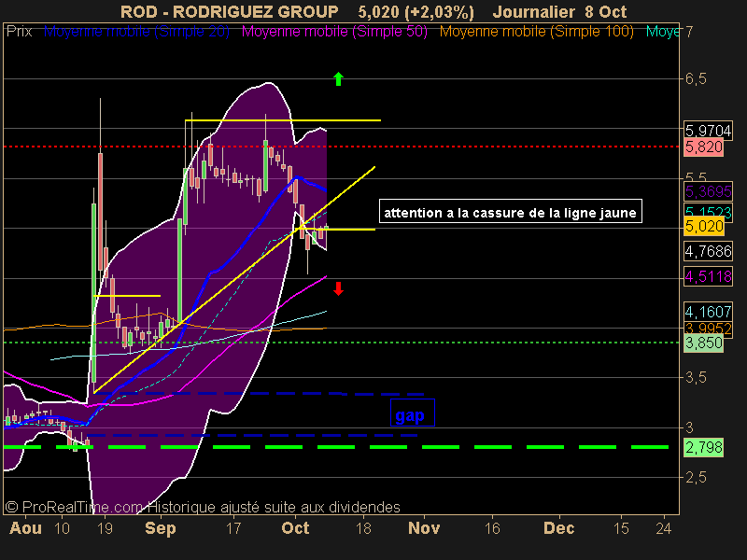Select the 4,1607 price label
The image size is (747, 560).
pos(708,312)
